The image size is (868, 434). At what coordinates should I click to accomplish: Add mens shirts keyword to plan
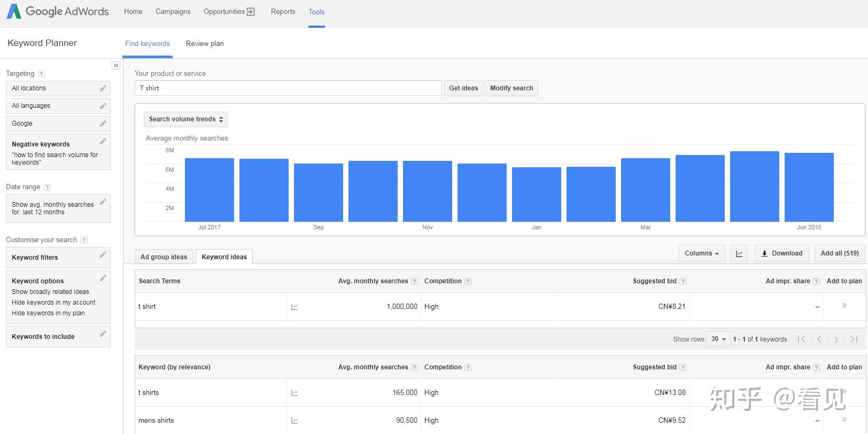click(844, 420)
